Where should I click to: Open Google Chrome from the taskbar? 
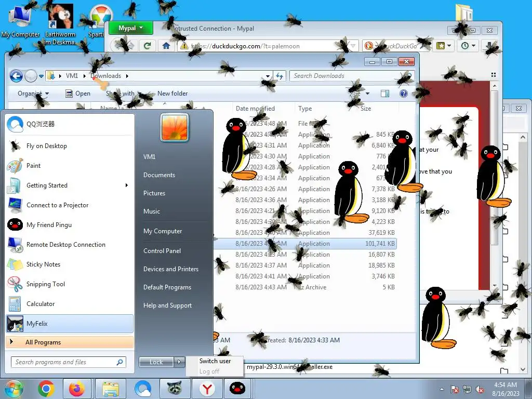46,389
